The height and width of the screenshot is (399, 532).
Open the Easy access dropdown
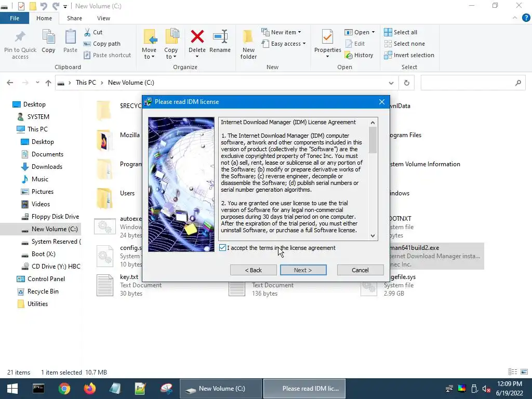284,44
